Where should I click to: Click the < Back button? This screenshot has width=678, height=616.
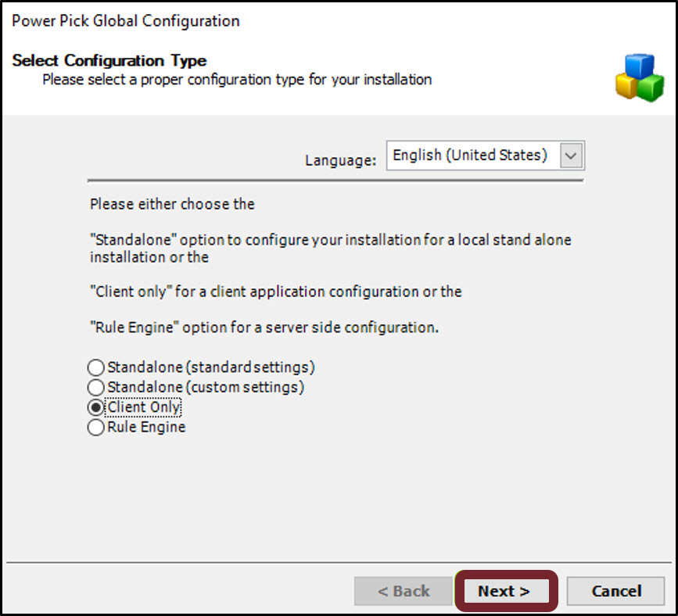click(404, 591)
